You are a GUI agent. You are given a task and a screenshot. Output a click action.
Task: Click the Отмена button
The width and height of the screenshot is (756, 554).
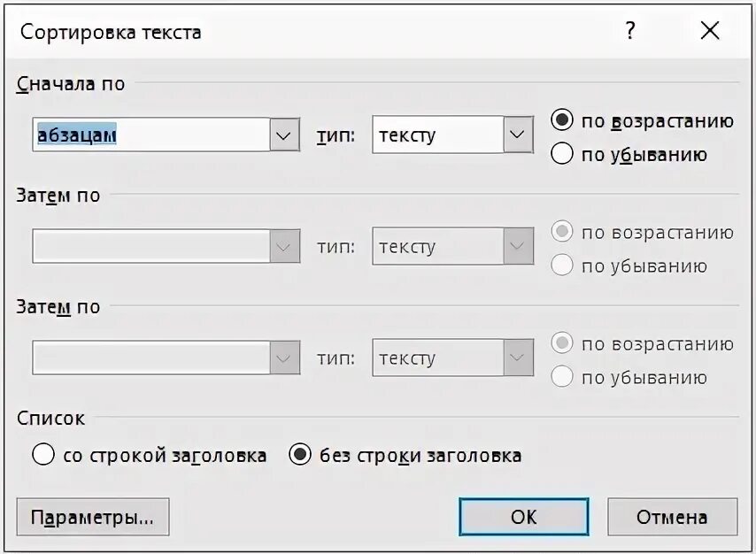(671, 517)
